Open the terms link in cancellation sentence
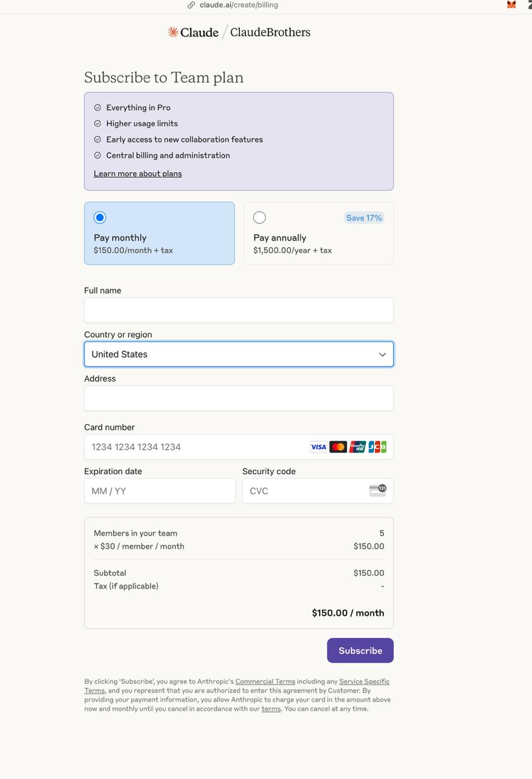Screen dimensions: 532x779 271,708
